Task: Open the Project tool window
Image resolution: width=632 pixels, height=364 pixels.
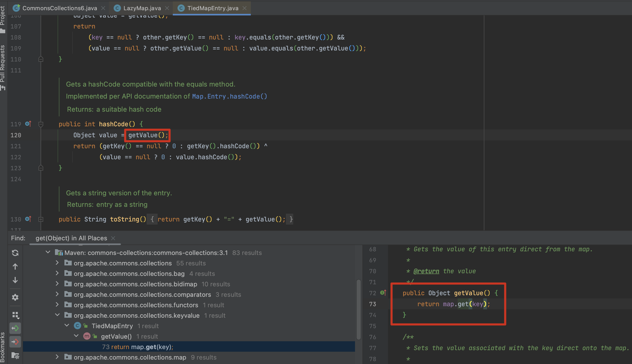Action: coord(3,19)
